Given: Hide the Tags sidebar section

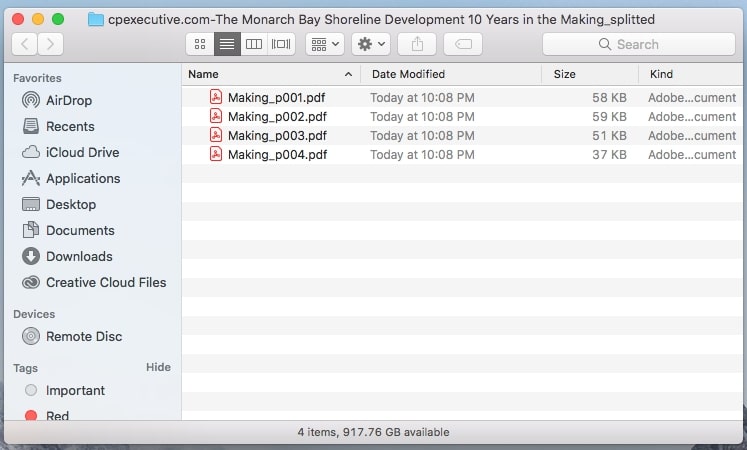Looking at the screenshot, I should 158,367.
